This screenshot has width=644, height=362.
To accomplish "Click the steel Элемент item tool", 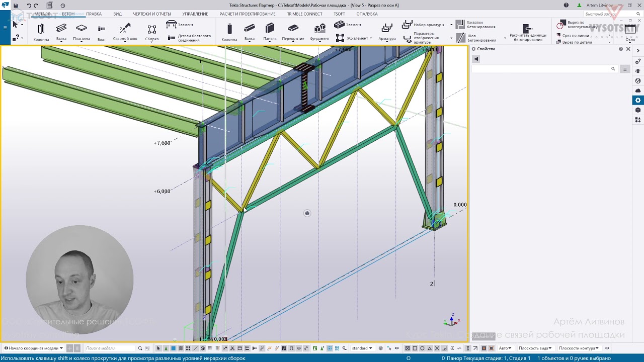I will (180, 25).
